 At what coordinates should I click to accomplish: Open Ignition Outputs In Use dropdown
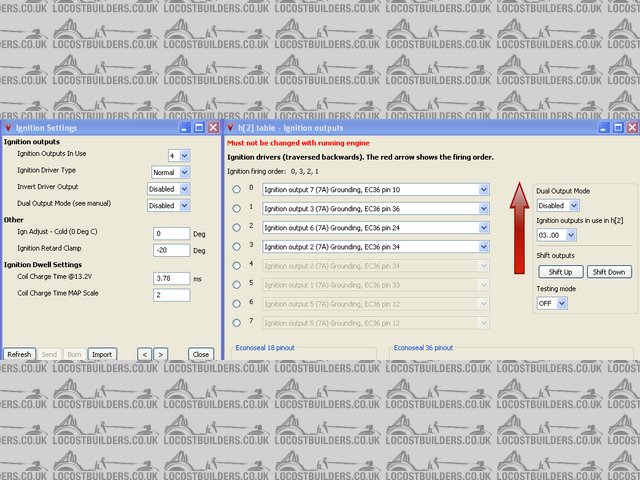(x=179, y=156)
